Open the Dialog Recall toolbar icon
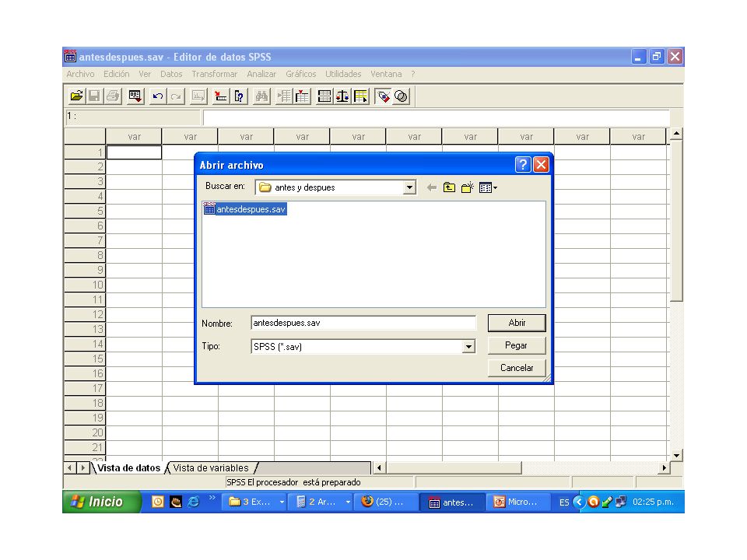The height and width of the screenshot is (560, 747). click(135, 96)
